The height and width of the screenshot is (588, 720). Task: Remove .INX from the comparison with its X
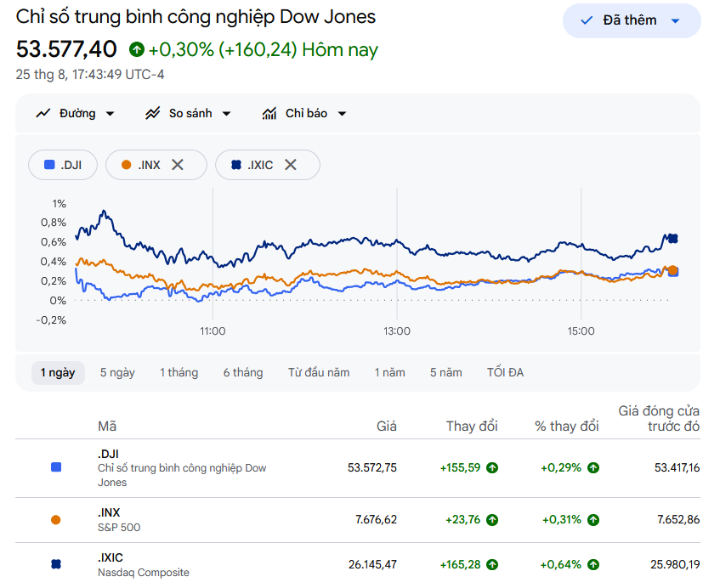click(x=178, y=164)
